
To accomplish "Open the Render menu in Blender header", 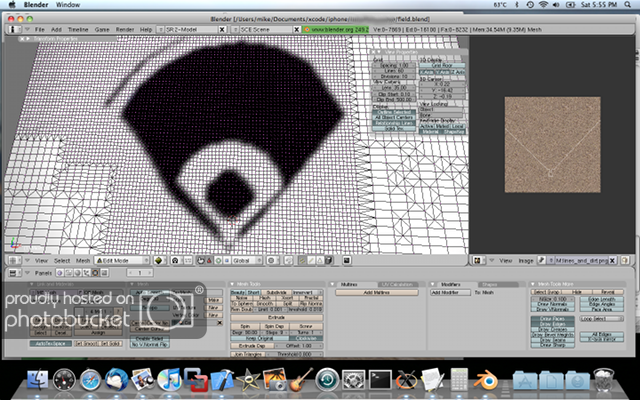I will click(125, 29).
